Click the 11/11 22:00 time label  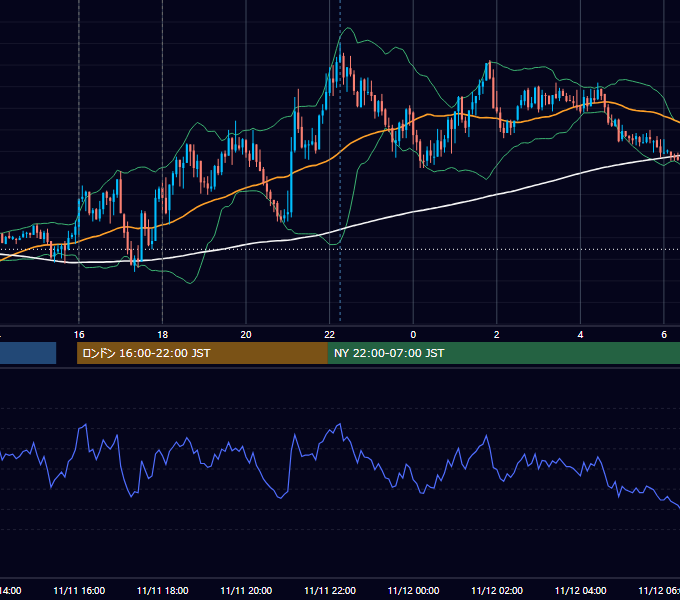click(x=330, y=591)
